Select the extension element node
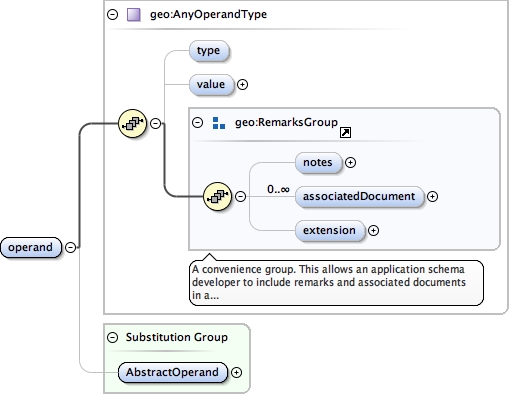The image size is (510, 395). [330, 230]
